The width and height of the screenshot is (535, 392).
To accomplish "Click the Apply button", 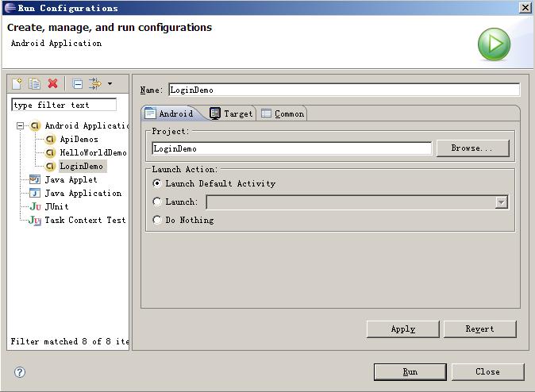I will (x=403, y=329).
